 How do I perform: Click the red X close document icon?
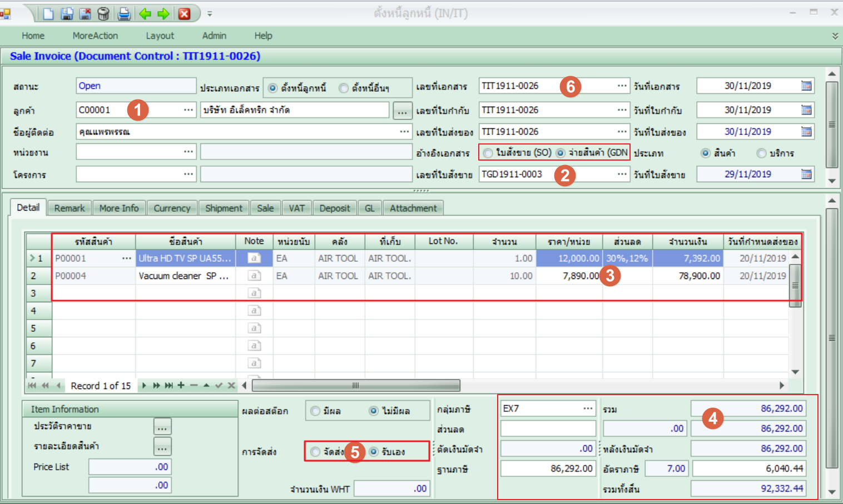184,13
